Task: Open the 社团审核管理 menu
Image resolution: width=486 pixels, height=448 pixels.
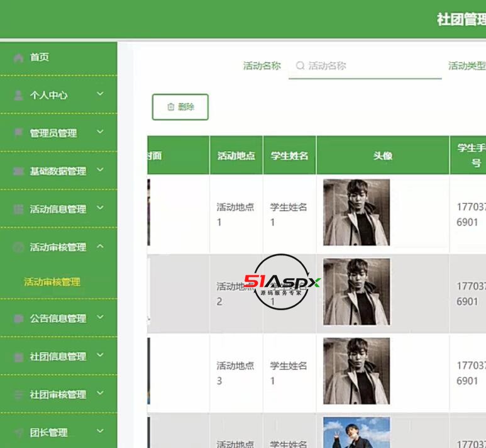Action: pyautogui.click(x=58, y=395)
